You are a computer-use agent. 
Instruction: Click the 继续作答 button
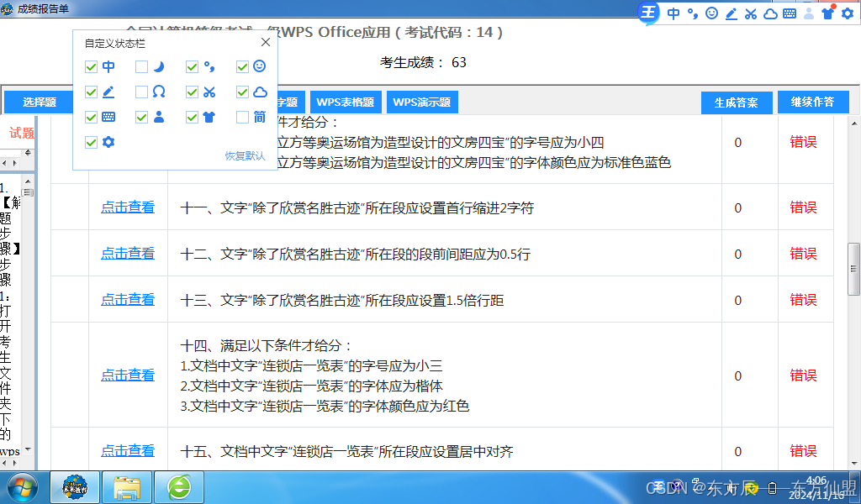[x=813, y=102]
